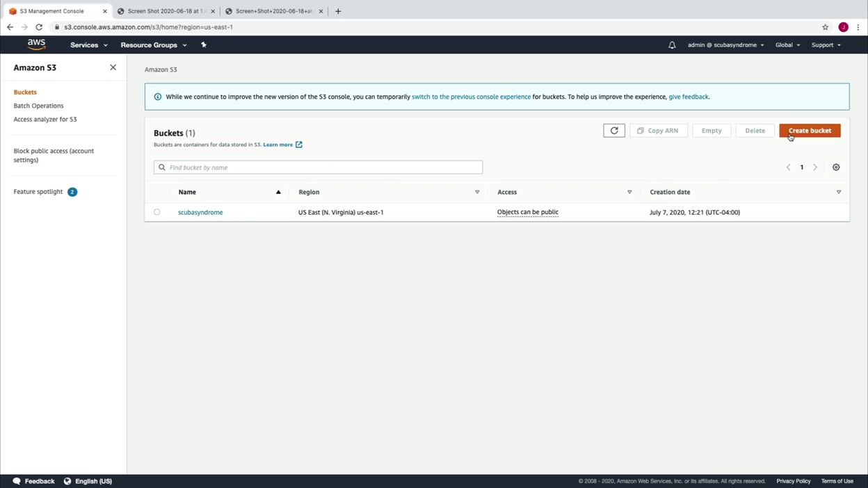Go to next page of buckets

pyautogui.click(x=815, y=168)
